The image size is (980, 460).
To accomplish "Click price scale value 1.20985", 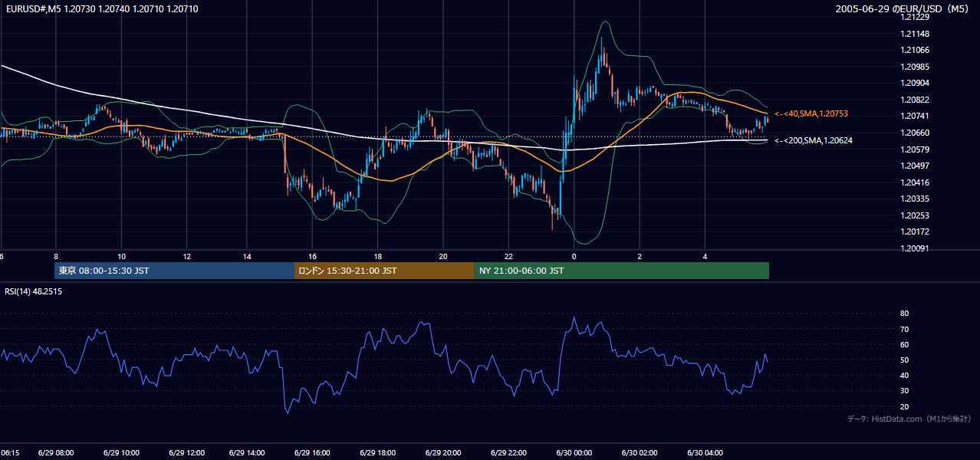I will pyautogui.click(x=914, y=67).
